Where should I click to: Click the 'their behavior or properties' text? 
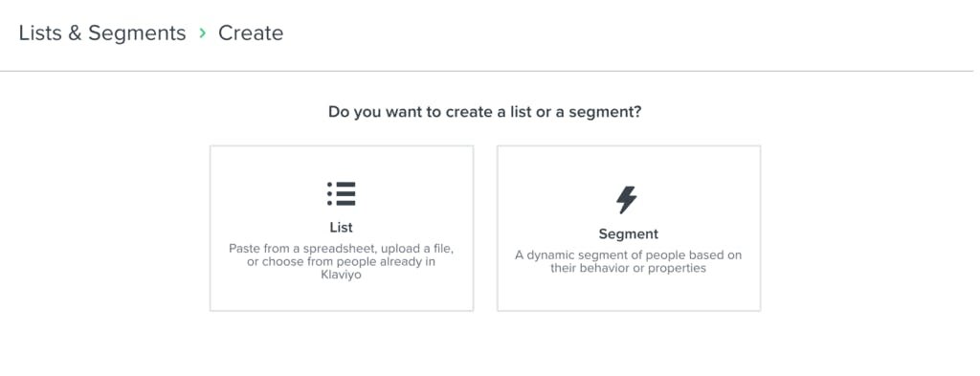[x=628, y=268]
